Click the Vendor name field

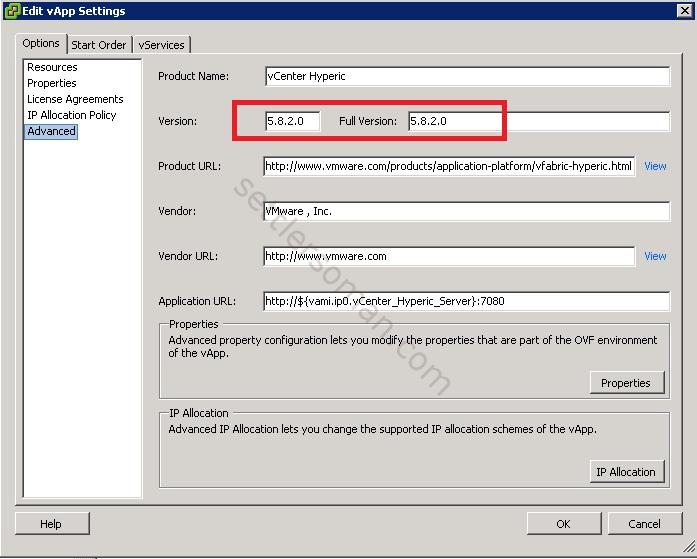coord(466,211)
